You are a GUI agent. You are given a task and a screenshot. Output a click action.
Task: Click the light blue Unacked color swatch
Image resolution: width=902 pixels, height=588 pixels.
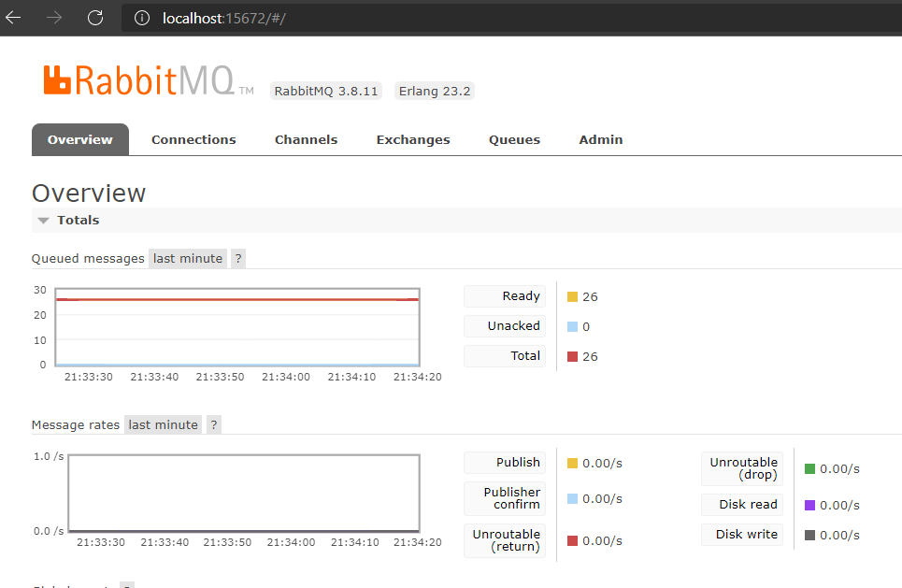coord(572,327)
